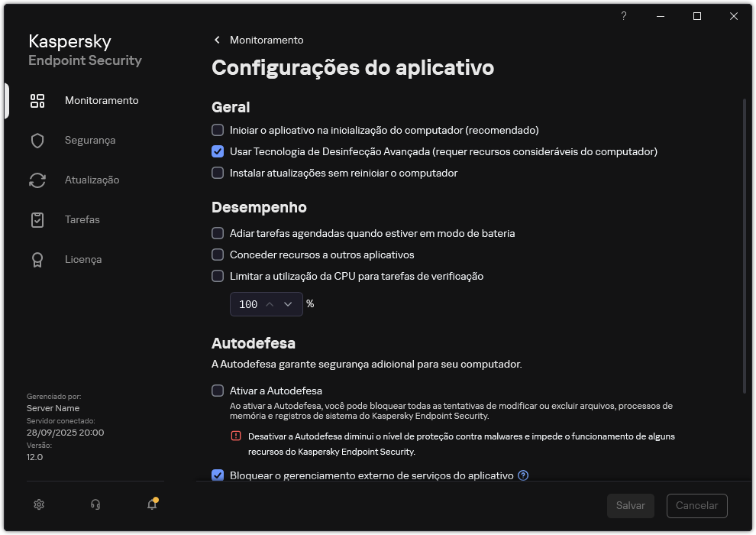Enable starting the app at computer startup
The height and width of the screenshot is (535, 756).
click(218, 130)
